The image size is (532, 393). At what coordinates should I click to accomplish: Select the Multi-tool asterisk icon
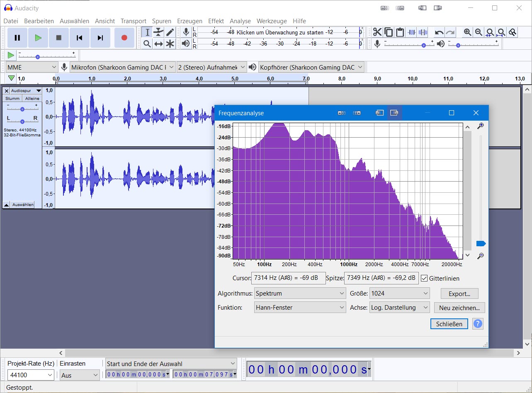point(170,44)
